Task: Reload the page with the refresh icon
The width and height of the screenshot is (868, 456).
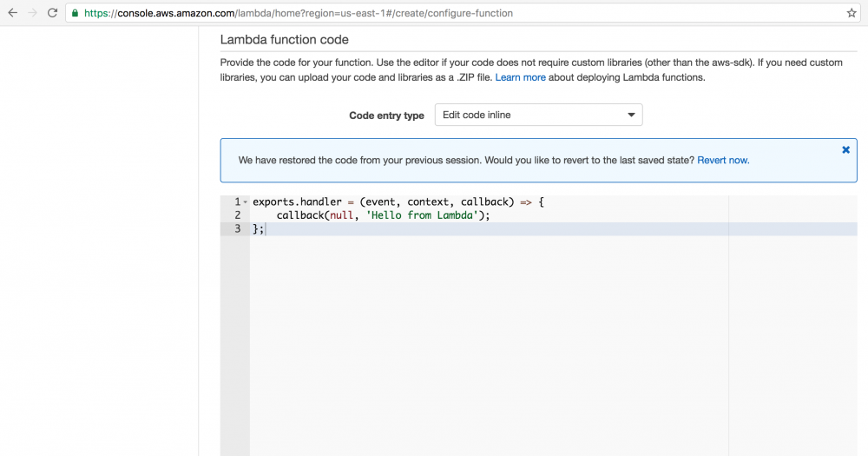Action: 53,13
